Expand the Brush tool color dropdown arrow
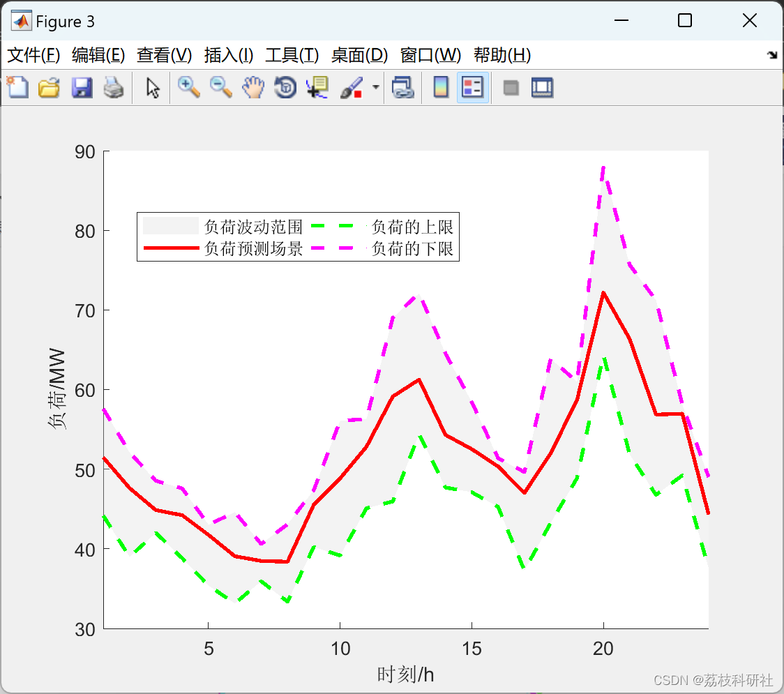Image resolution: width=784 pixels, height=694 pixels. [x=376, y=88]
